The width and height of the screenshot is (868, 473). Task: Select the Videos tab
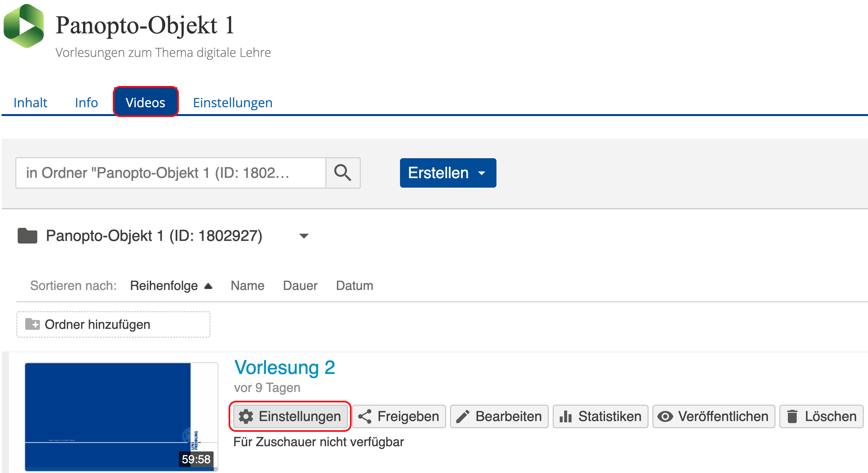click(x=146, y=102)
